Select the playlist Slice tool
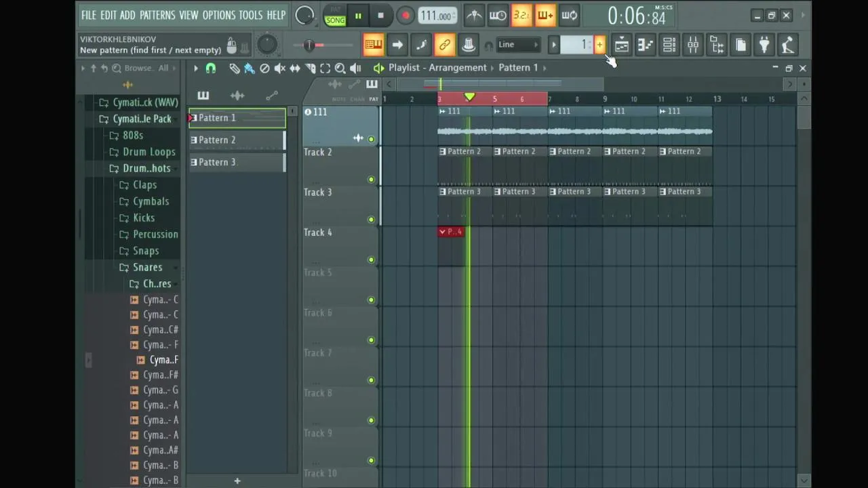Viewport: 868px width, 488px height. click(310, 68)
